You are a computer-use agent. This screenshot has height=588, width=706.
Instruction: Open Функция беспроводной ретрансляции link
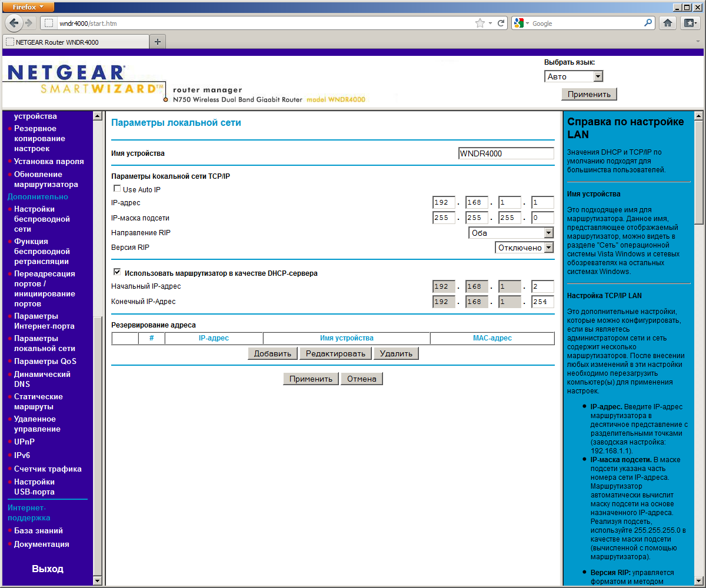point(42,251)
